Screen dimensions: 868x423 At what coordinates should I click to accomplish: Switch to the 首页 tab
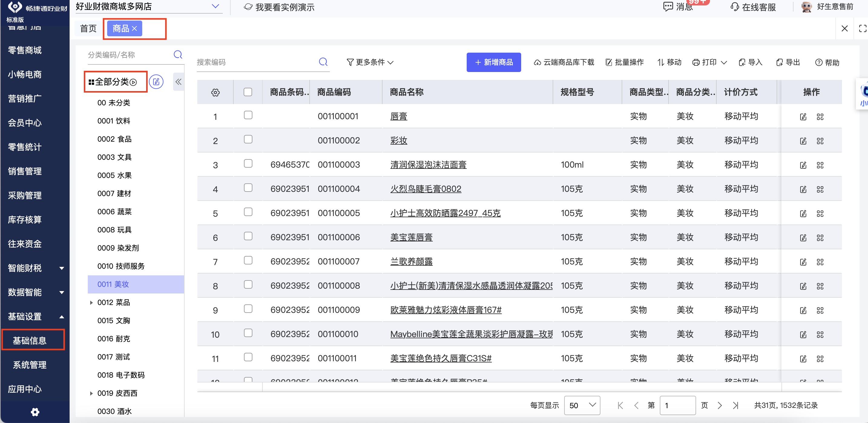[88, 29]
